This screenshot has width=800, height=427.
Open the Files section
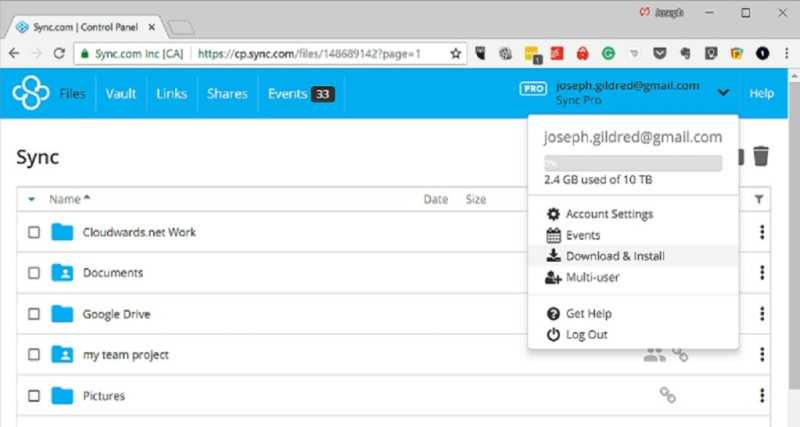(72, 94)
